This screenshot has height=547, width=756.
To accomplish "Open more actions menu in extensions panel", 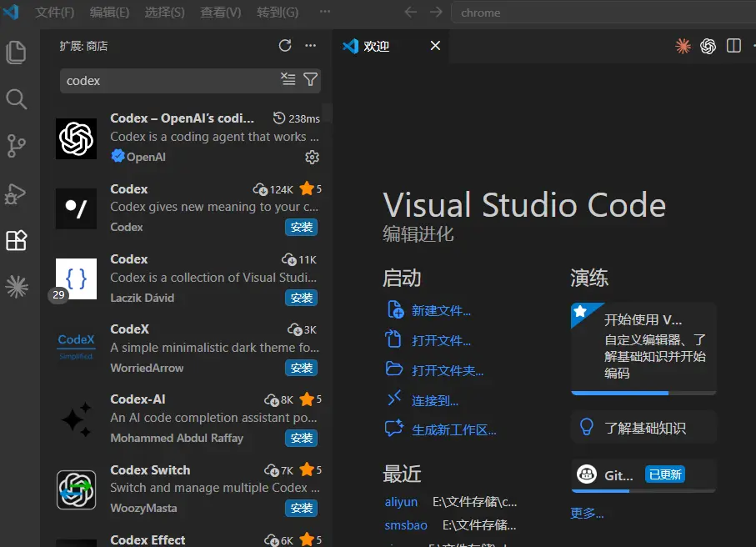I will [311, 46].
